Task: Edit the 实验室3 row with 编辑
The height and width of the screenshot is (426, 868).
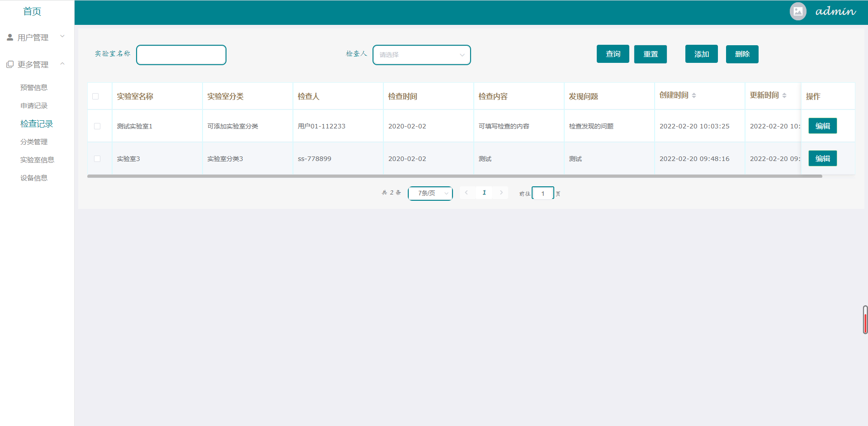Action: (x=823, y=158)
